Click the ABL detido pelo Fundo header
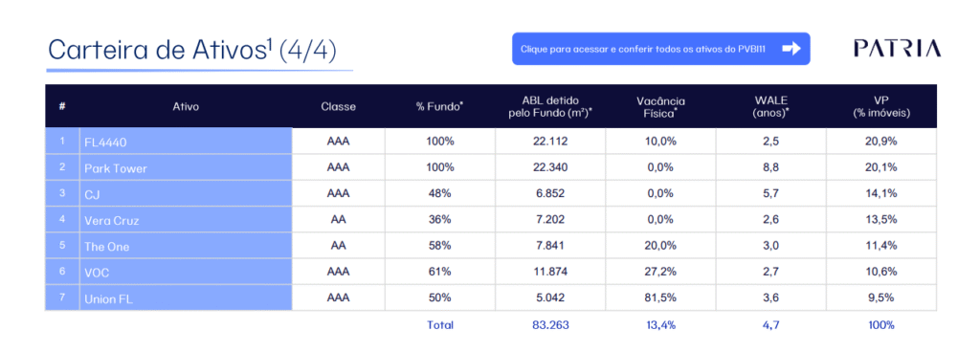This screenshot has height=352, width=980. (550, 107)
